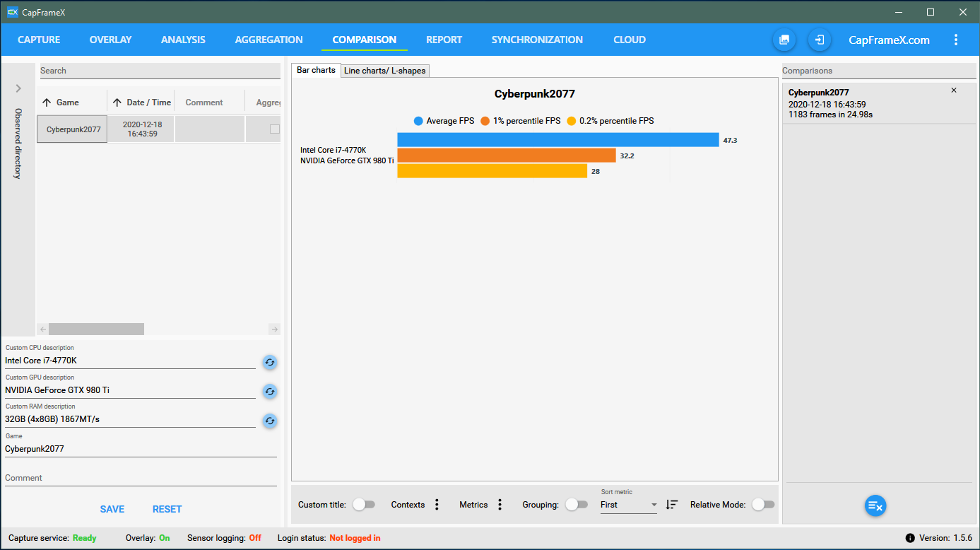Enable the Grouping toggle
Viewport: 980px width, 550px height.
pyautogui.click(x=577, y=505)
